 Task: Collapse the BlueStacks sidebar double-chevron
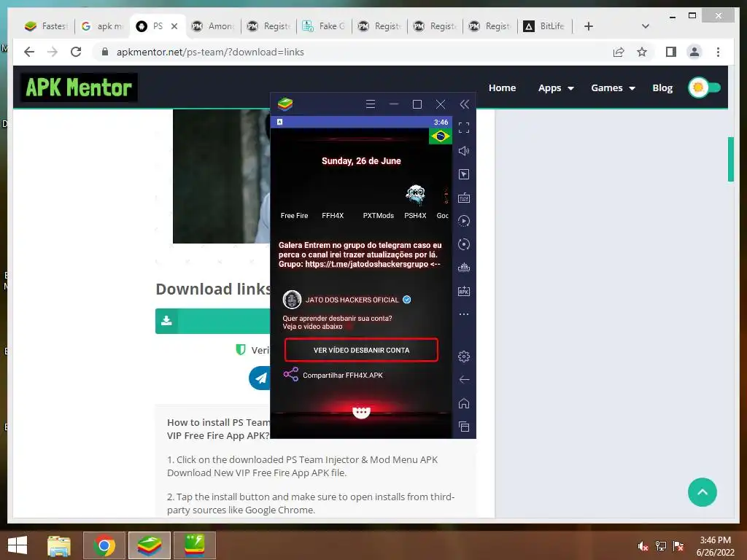click(x=465, y=104)
